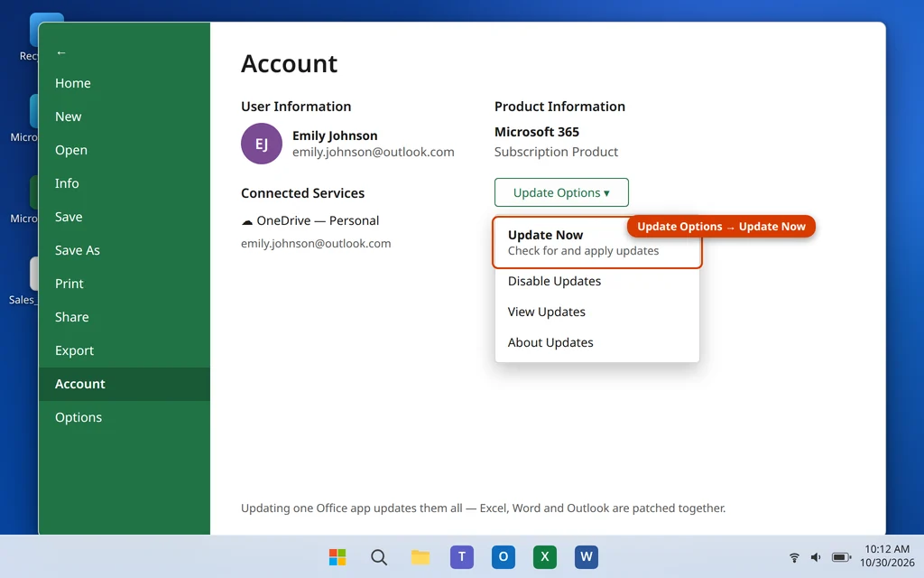Go to the Open page
This screenshot has width=924, height=578.
point(125,150)
